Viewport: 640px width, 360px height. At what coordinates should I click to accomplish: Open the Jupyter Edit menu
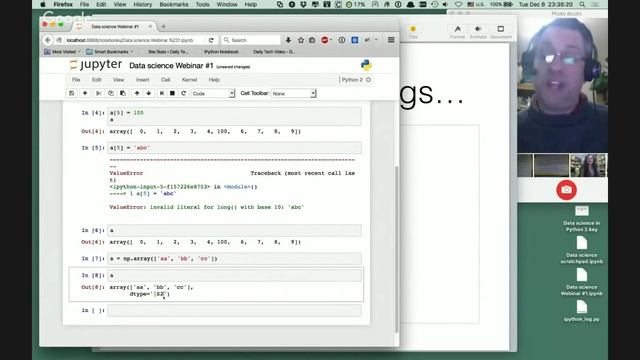point(96,80)
